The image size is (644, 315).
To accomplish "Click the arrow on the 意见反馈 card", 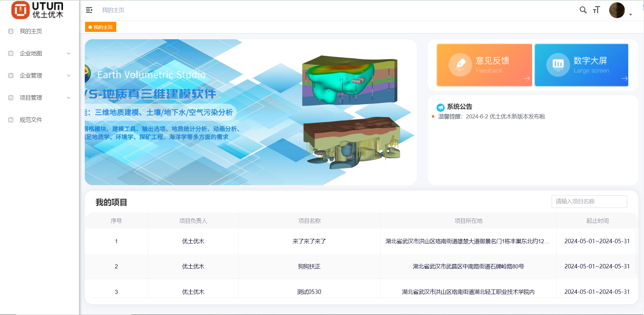I will click(527, 78).
